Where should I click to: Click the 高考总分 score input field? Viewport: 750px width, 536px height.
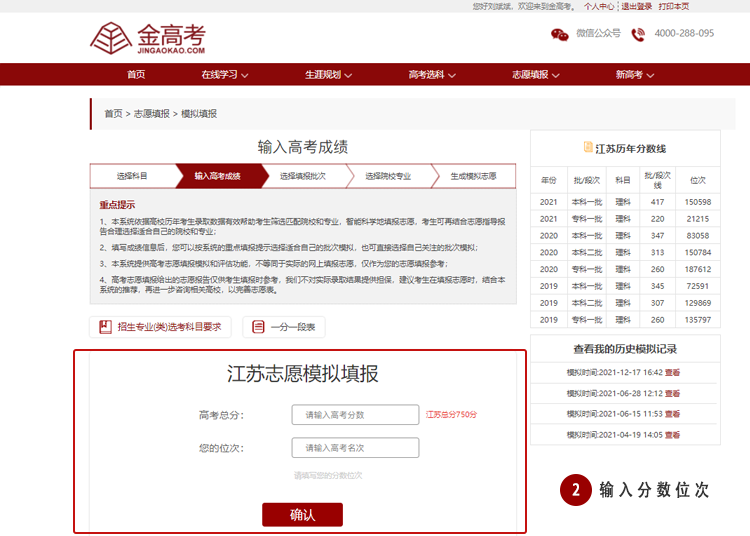(x=355, y=415)
